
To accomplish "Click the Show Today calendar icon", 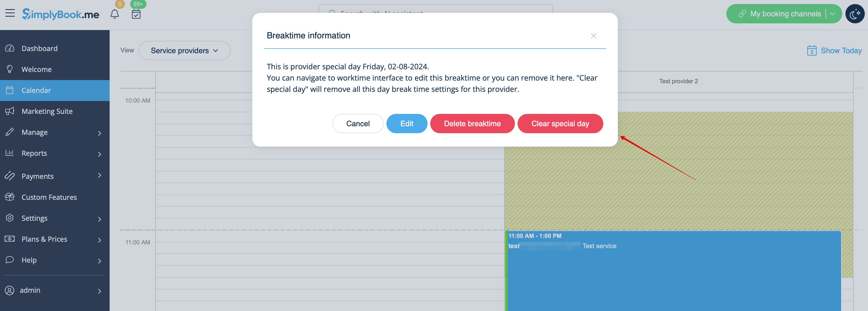I will (812, 50).
